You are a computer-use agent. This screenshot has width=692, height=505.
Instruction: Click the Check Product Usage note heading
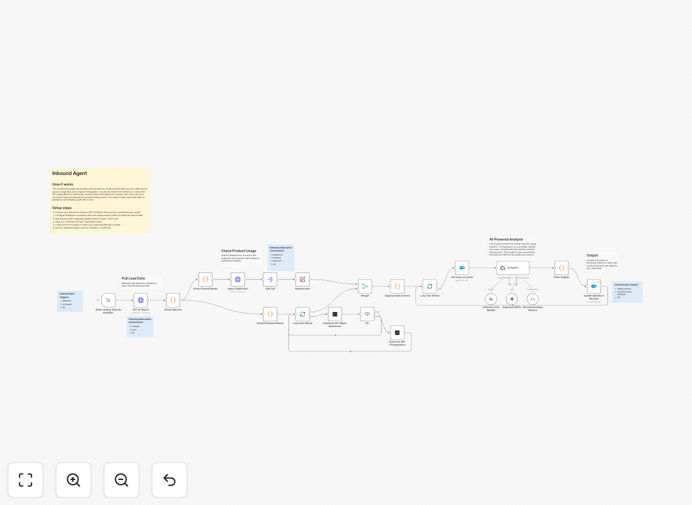pos(239,251)
